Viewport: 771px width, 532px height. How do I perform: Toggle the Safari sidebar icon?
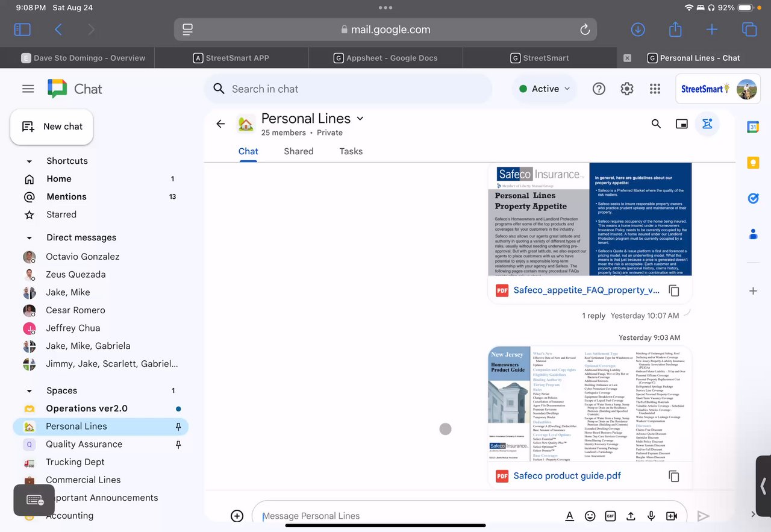(x=22, y=29)
